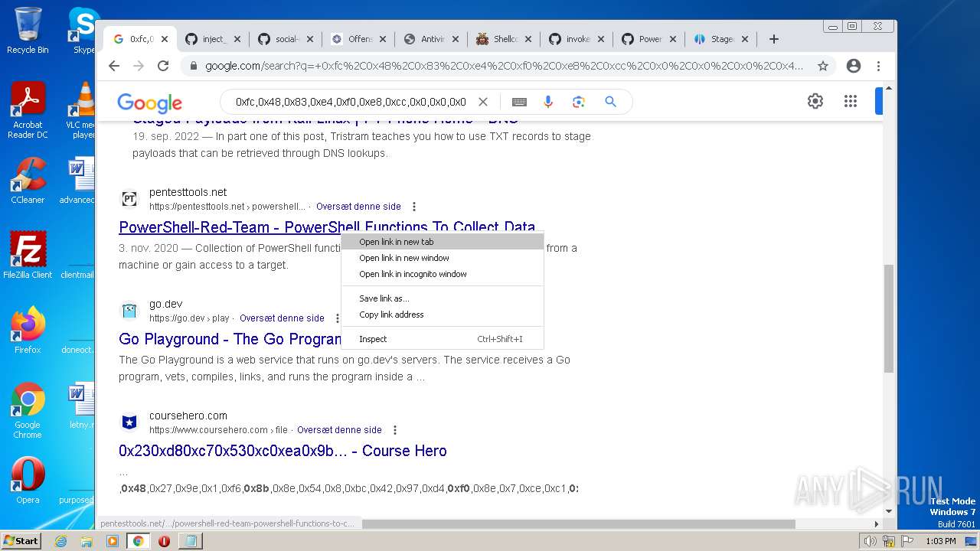Screen dimensions: 980x551
Task: Click the coursehero.com star favicon
Action: [x=129, y=422]
